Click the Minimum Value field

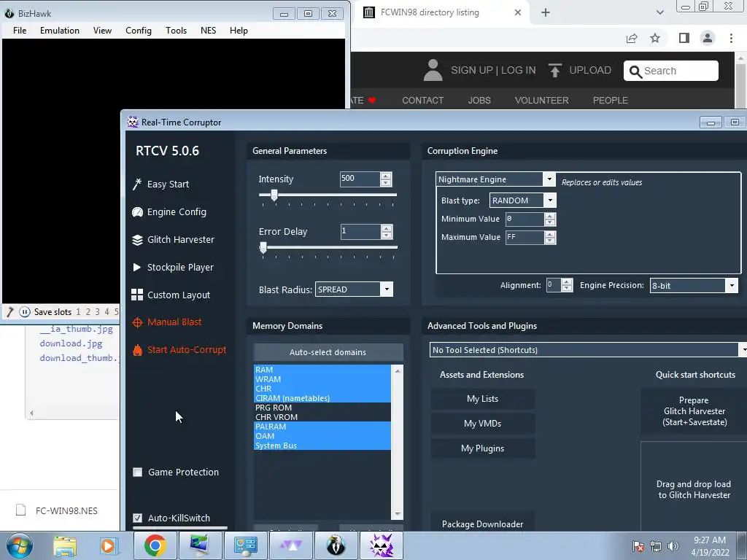click(525, 219)
